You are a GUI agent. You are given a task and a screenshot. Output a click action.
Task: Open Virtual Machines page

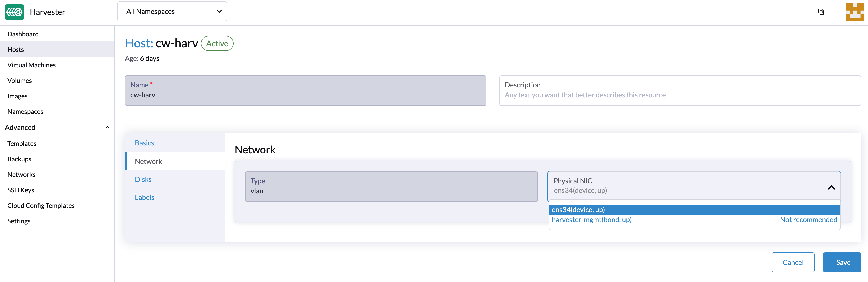[x=31, y=65]
